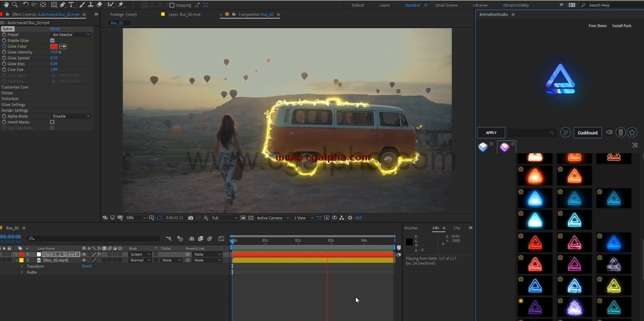
Task: Expand the Transform property group
Action: (22, 266)
